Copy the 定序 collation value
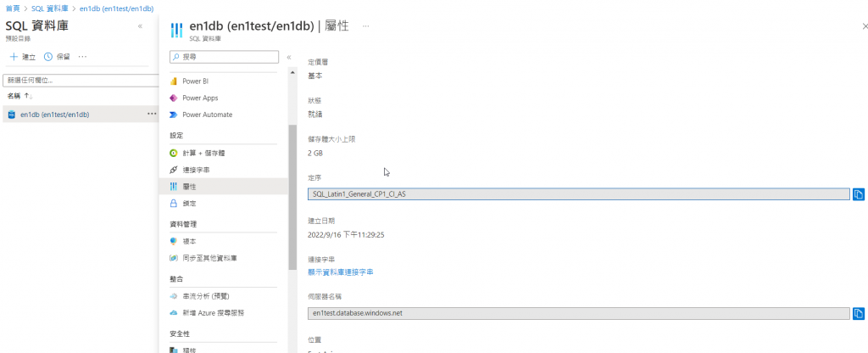This screenshot has width=868, height=353. click(x=859, y=194)
